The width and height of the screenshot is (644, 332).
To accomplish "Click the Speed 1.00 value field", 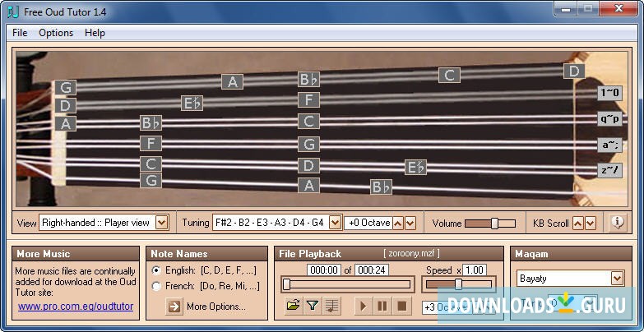I will [475, 270].
